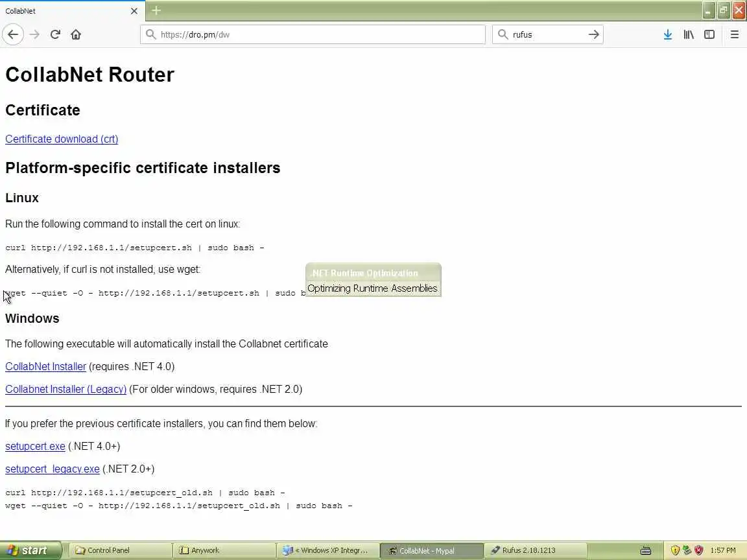This screenshot has height=560, width=747.
Task: Open the Certificate download (crt) link
Action: 62,139
